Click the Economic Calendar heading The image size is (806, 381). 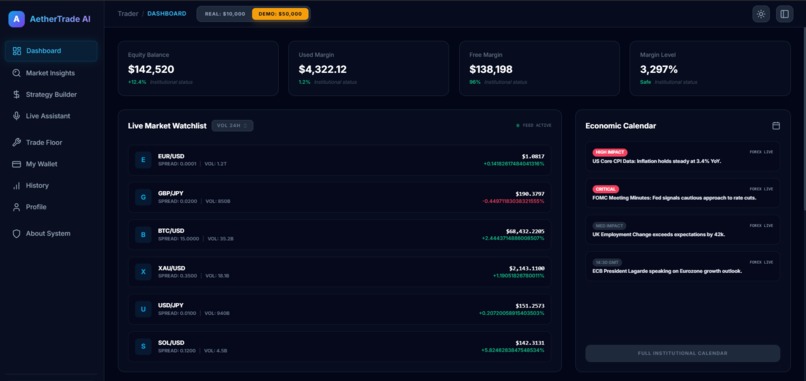(620, 125)
